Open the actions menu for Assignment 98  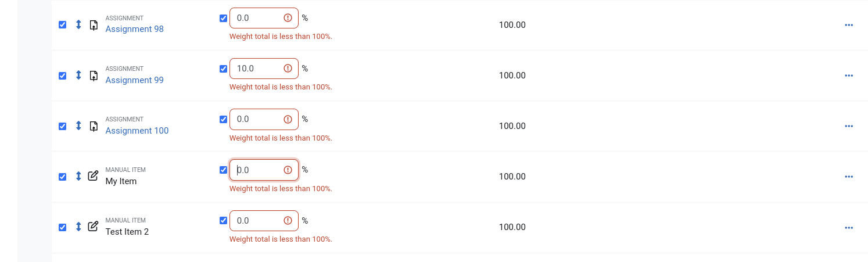pos(849,25)
